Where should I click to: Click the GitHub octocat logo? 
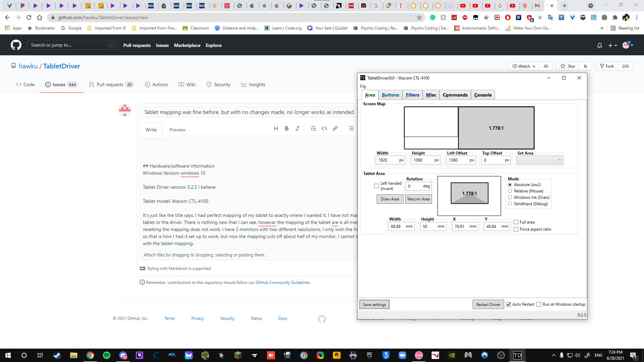click(15, 45)
